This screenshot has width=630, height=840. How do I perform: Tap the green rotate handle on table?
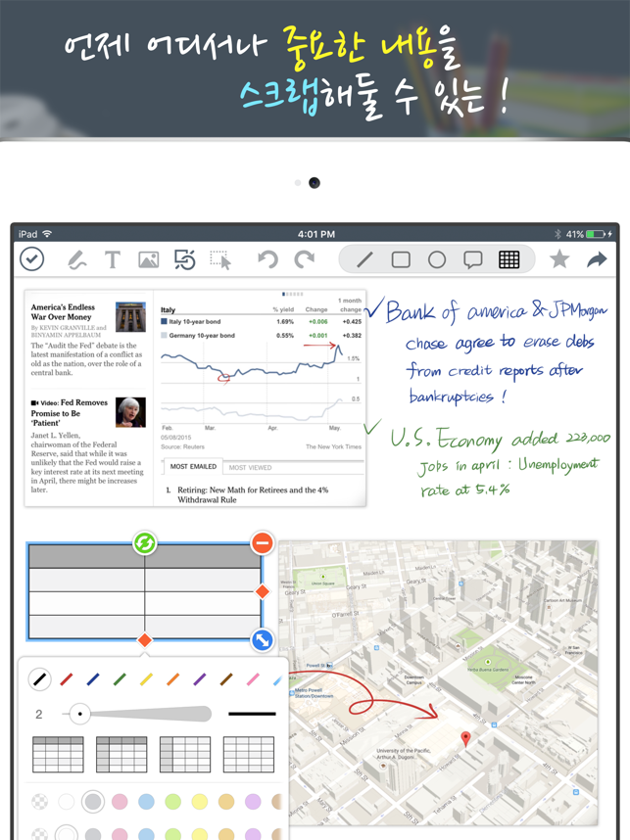(x=145, y=543)
